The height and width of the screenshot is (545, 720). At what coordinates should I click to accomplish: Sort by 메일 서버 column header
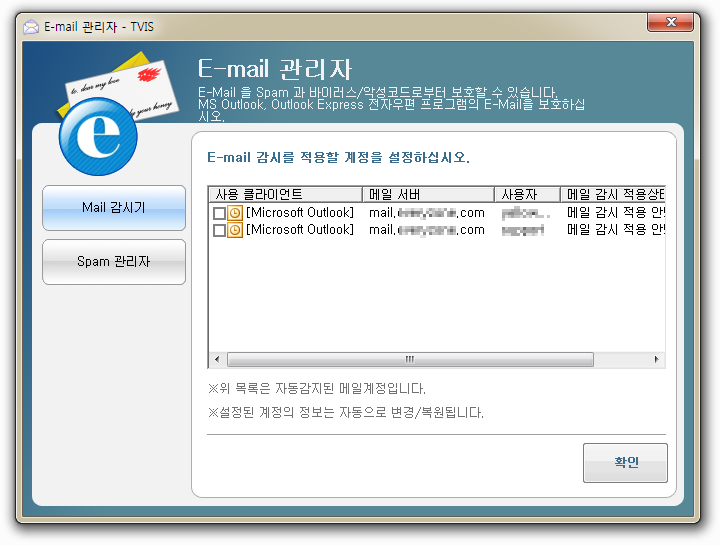click(x=428, y=195)
